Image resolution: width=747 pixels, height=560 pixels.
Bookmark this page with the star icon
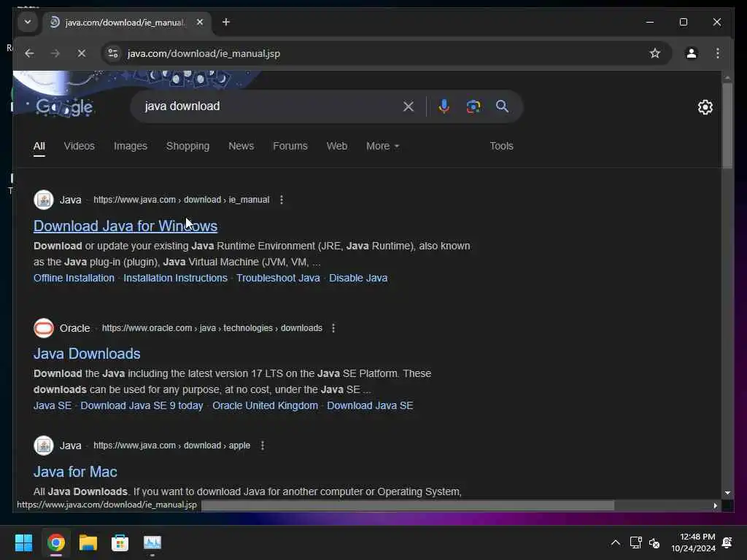655,53
